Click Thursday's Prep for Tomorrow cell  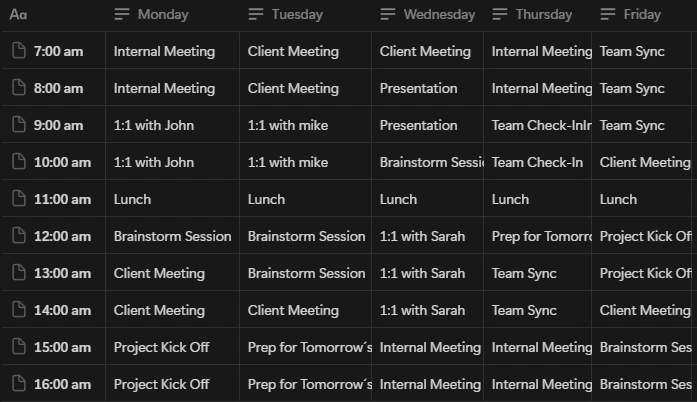pyautogui.click(x=538, y=236)
